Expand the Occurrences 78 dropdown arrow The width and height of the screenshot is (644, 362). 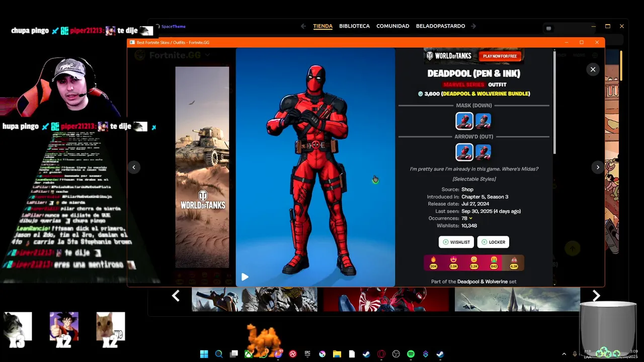[471, 218]
